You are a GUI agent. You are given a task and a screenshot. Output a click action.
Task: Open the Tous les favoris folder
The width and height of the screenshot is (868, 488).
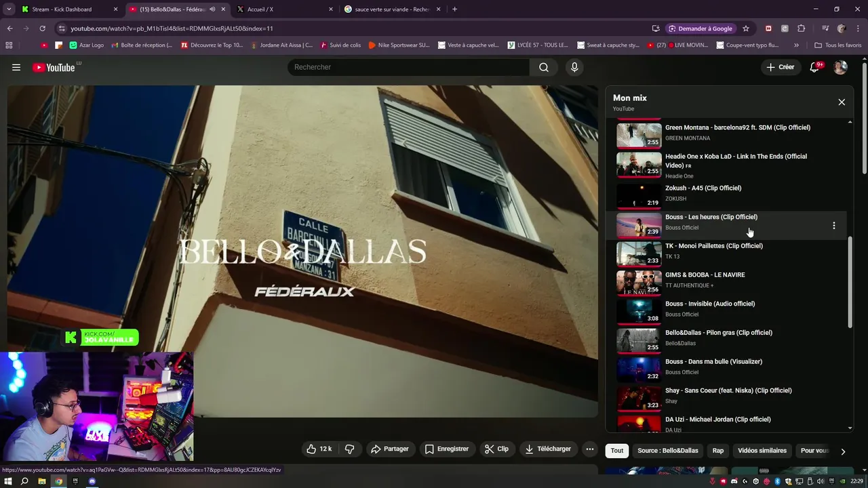point(837,45)
